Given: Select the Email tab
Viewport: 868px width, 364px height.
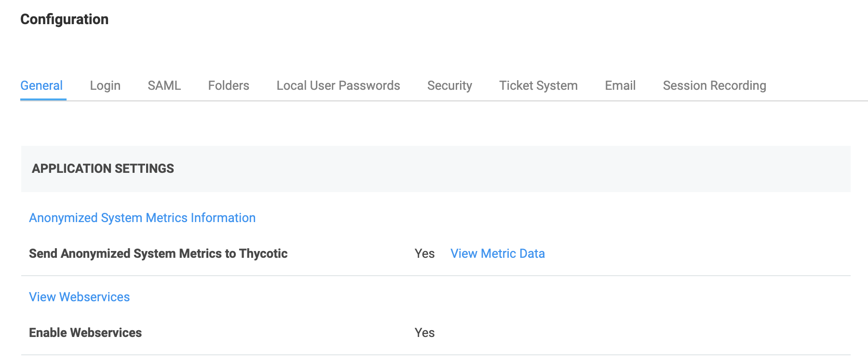Looking at the screenshot, I should pos(620,85).
